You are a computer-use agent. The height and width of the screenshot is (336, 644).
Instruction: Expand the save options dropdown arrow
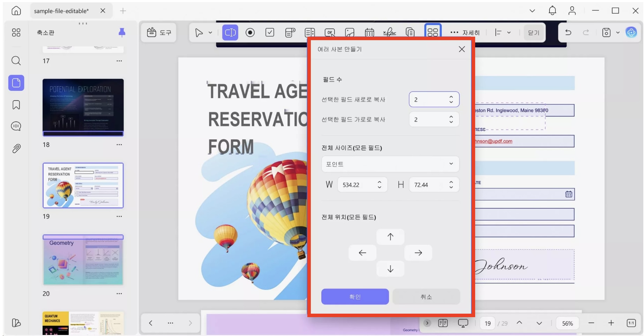click(x=618, y=32)
